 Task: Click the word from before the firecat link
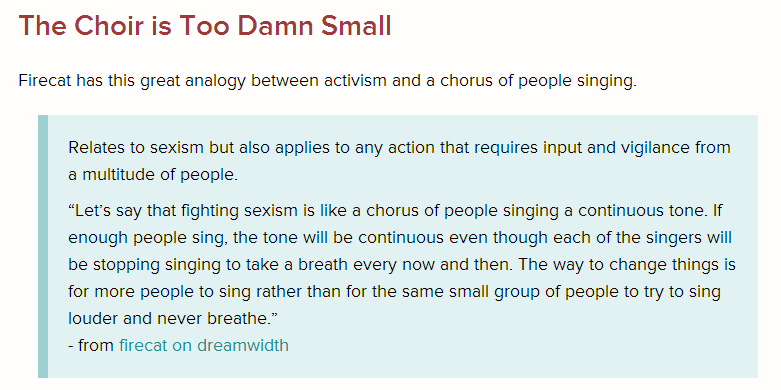coord(96,345)
